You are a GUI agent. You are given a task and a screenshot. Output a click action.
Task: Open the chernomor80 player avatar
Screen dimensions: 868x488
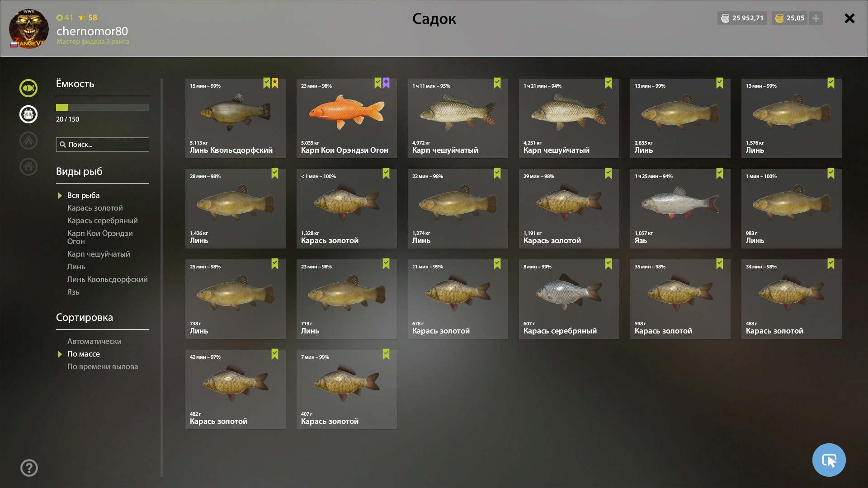28,28
